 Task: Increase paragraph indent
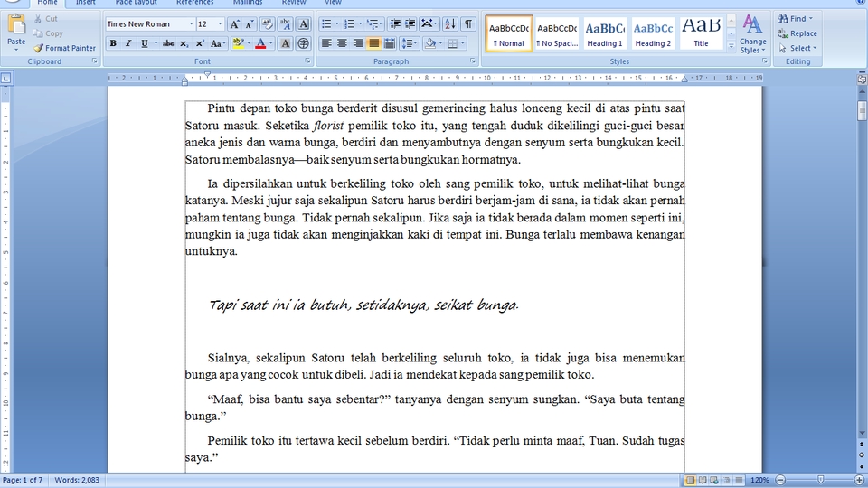[410, 24]
